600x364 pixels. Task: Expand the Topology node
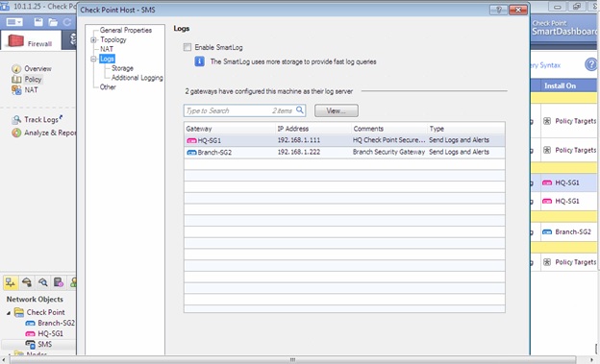93,39
